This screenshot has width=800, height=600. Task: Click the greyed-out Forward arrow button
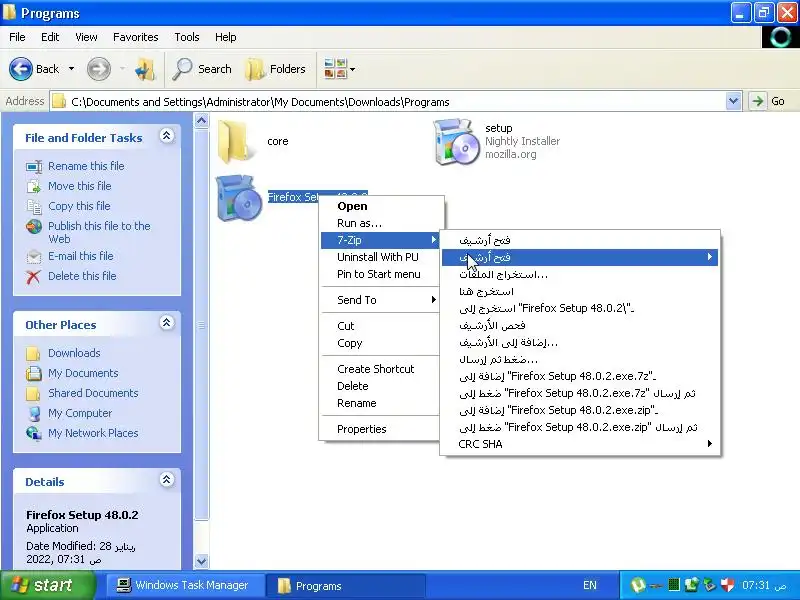(x=98, y=69)
